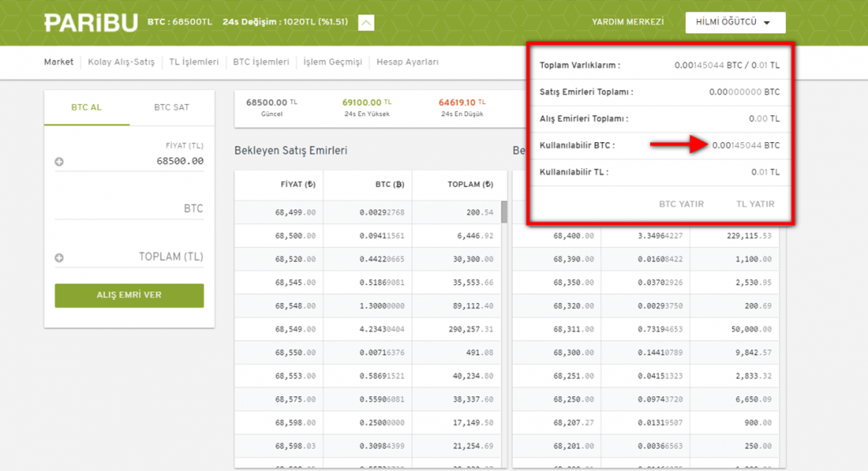This screenshot has width=868, height=471.
Task: Select sell order priced 68,500.00
Action: coord(367,235)
